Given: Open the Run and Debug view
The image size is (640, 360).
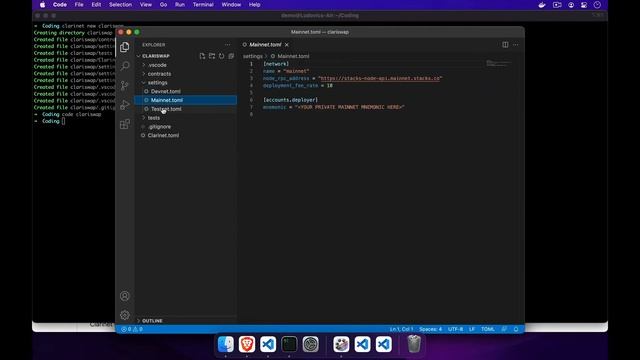Looking at the screenshot, I should (125, 105).
